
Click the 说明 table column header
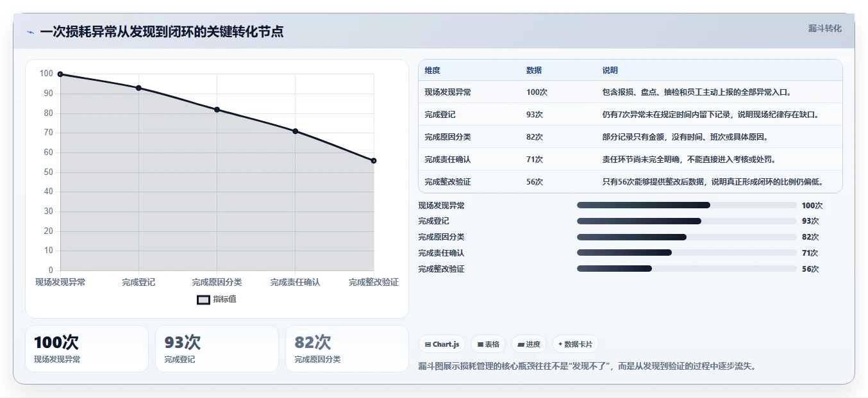610,70
